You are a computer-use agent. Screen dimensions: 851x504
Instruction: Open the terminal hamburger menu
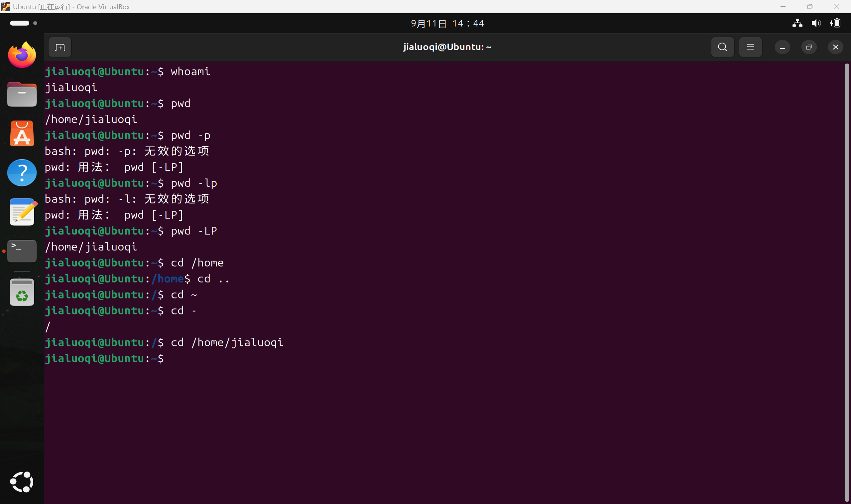tap(750, 47)
